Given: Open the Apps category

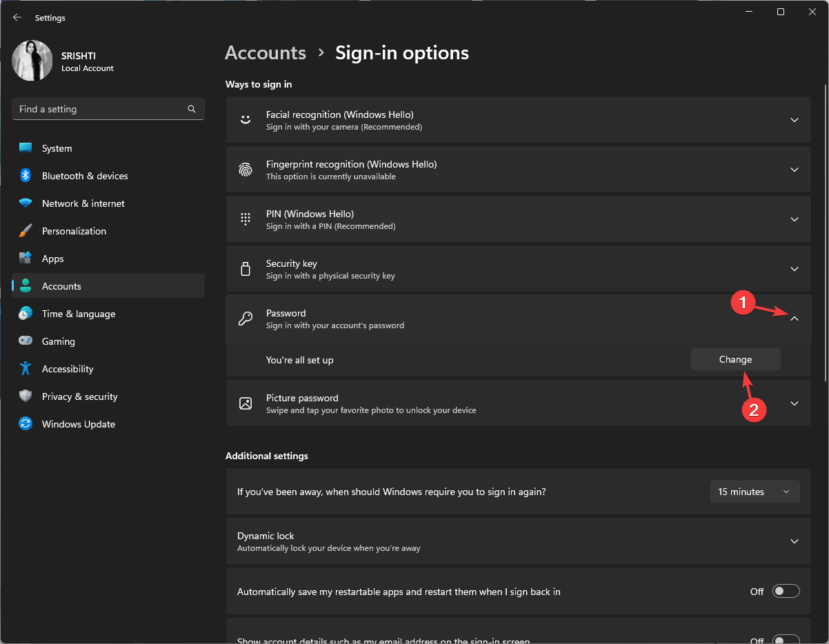Looking at the screenshot, I should tap(108, 259).
